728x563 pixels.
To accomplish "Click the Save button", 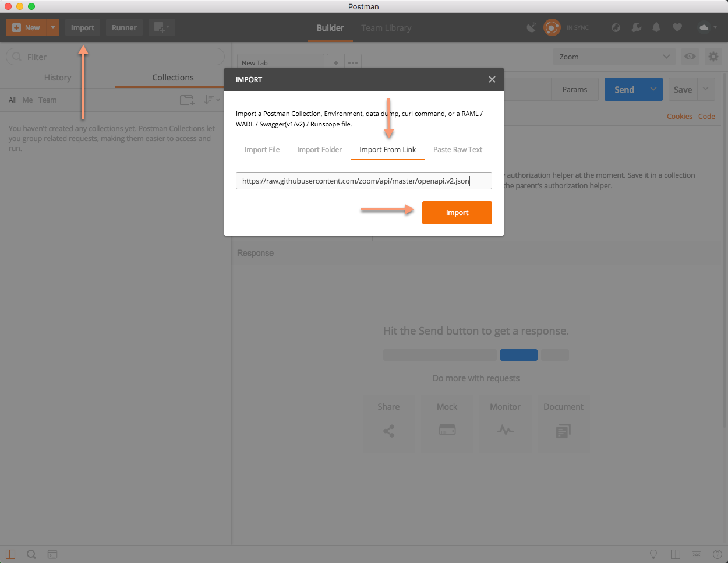I will pos(683,89).
